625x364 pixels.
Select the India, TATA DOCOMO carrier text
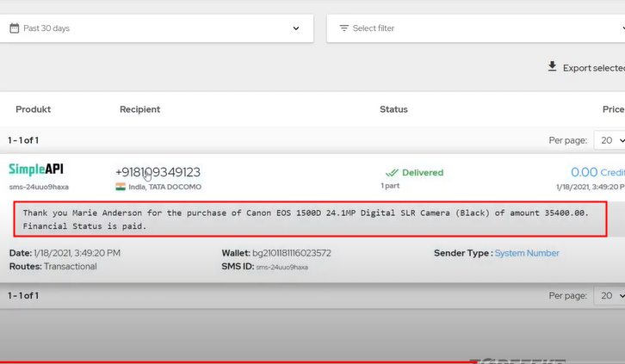(164, 187)
